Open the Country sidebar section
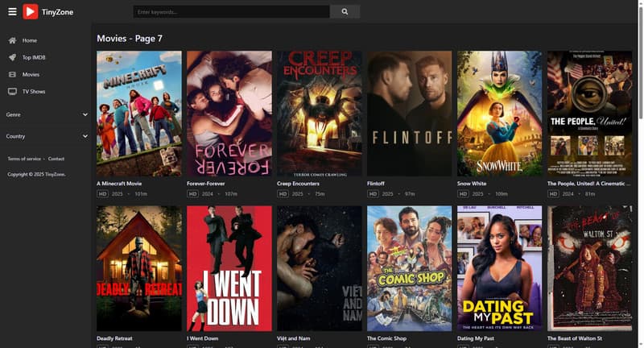 coord(47,136)
